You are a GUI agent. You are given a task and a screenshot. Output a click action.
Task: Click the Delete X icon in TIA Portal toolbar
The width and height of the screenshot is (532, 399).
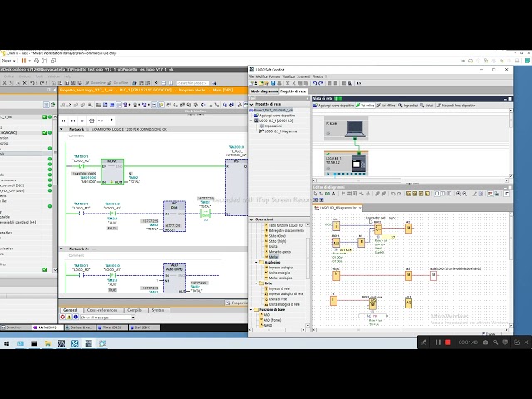pos(24,83)
